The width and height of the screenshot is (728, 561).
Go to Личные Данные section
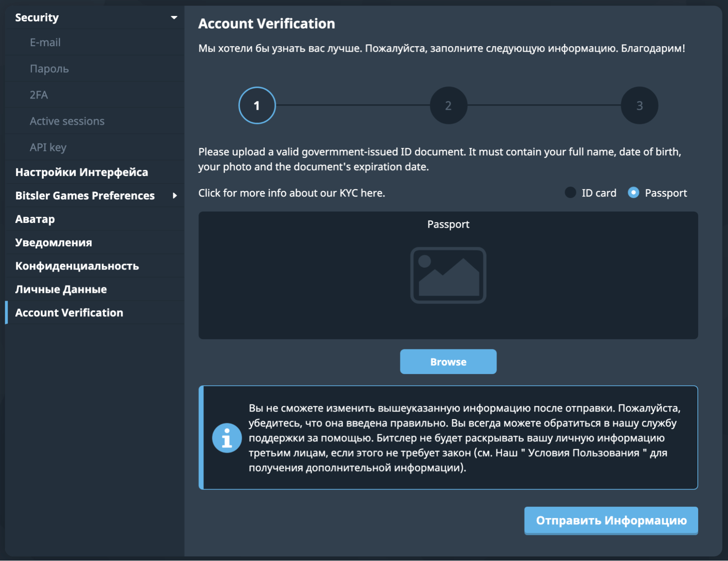pos(61,289)
